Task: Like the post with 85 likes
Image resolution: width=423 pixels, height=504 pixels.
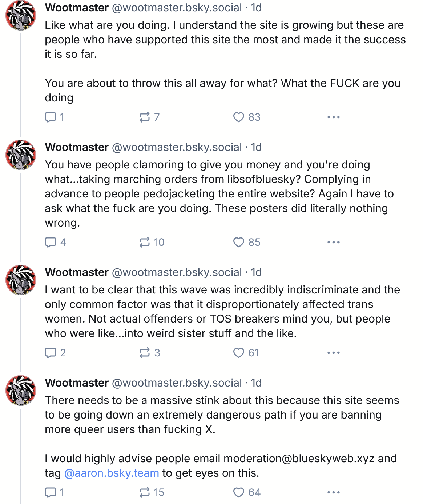Action: (x=238, y=242)
